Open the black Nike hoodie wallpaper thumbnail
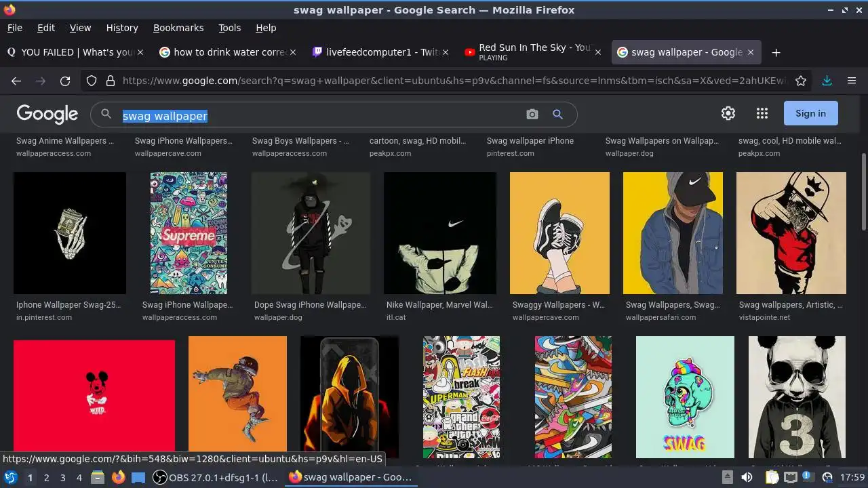Screen dimensions: 868x488 click(x=440, y=233)
